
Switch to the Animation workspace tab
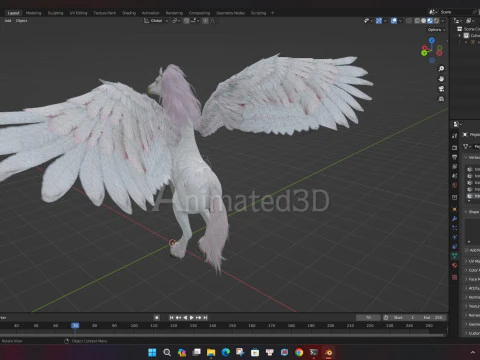151,13
